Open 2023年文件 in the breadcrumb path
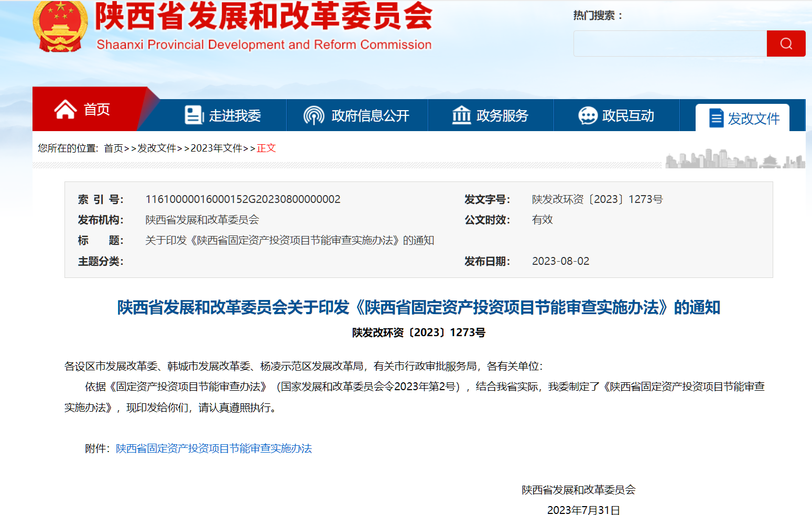Viewport: 812px width, 515px height. (216, 148)
